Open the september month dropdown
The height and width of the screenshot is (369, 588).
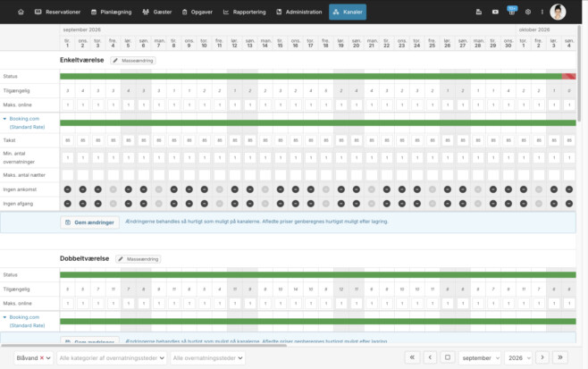[480, 357]
